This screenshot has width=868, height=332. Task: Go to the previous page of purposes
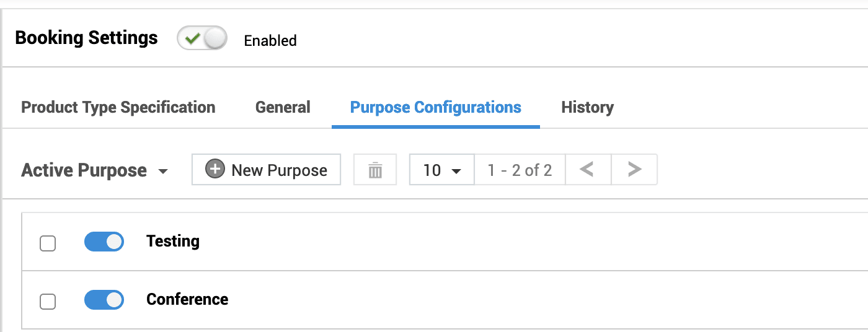pos(588,170)
